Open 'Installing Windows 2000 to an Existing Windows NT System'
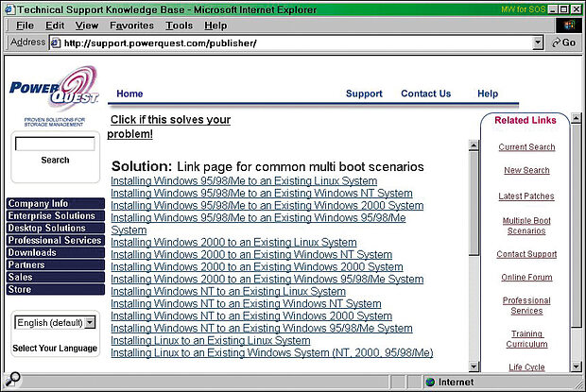This screenshot has width=586, height=392. [251, 255]
